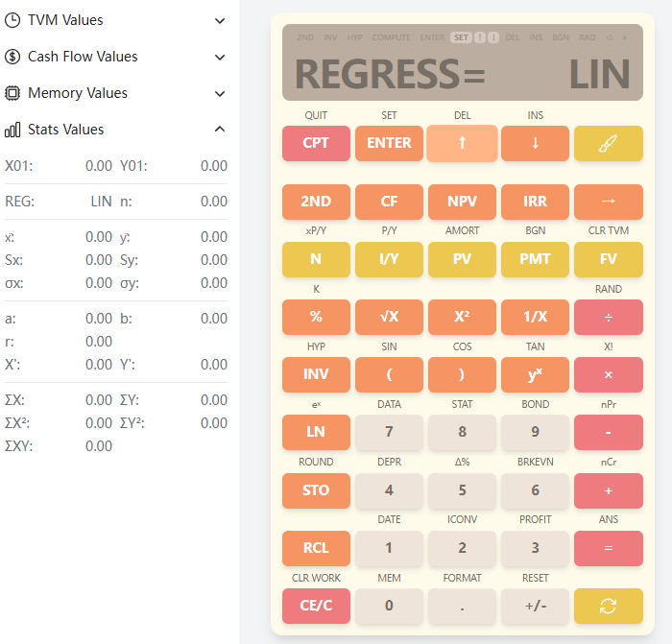This screenshot has width=672, height=644.
Task: Click the paintbrush theme icon button
Action: tap(608, 143)
